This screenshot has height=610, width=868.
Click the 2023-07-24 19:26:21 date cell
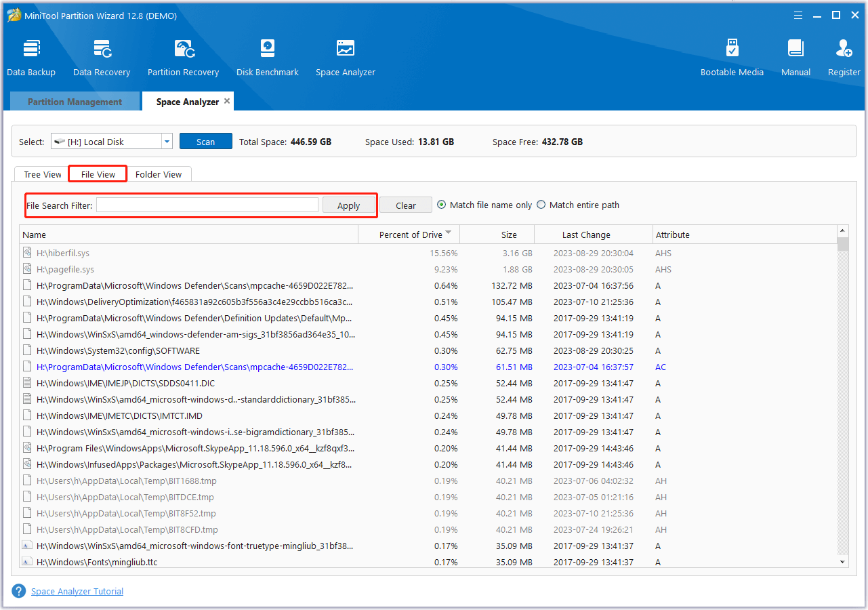(x=594, y=529)
